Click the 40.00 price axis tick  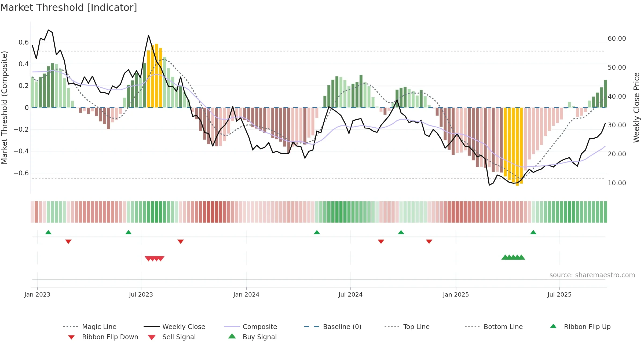coord(617,96)
